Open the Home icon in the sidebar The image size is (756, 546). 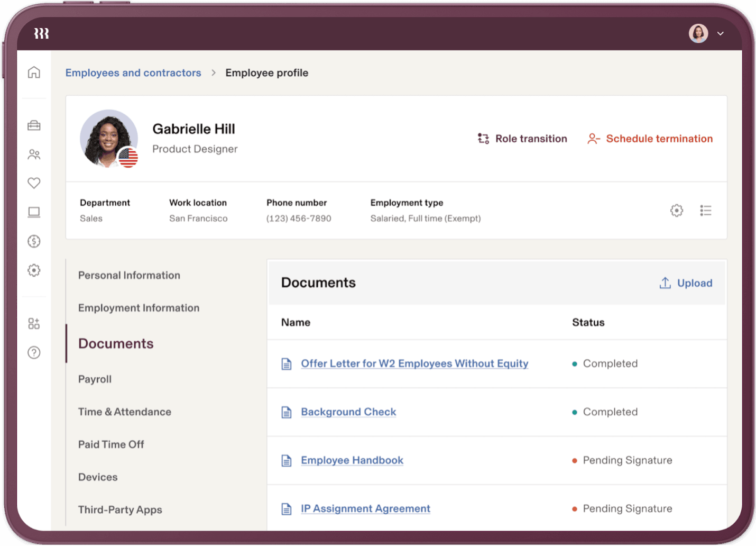click(x=33, y=72)
